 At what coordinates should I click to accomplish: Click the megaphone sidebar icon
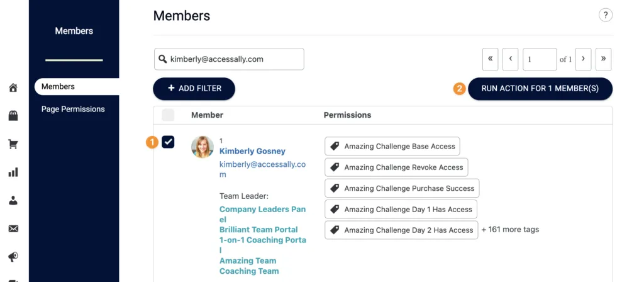point(13,257)
